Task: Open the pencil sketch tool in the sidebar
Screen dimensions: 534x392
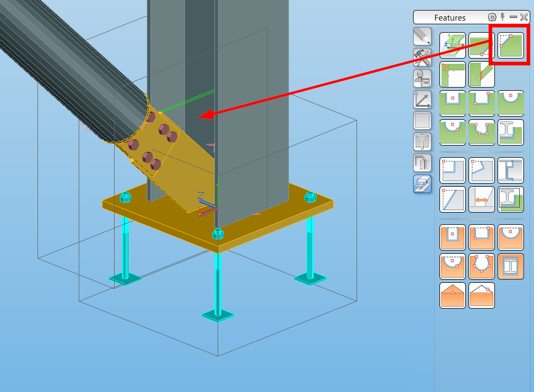Action: click(422, 36)
